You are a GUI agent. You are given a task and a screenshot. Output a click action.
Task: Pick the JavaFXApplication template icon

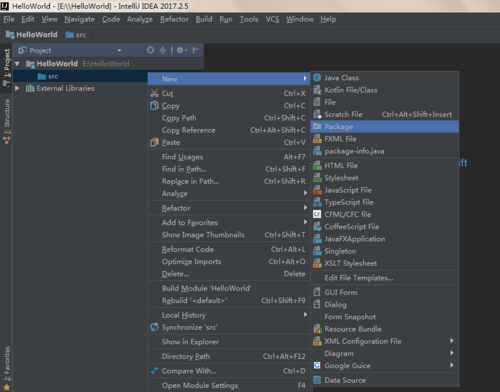tap(317, 239)
